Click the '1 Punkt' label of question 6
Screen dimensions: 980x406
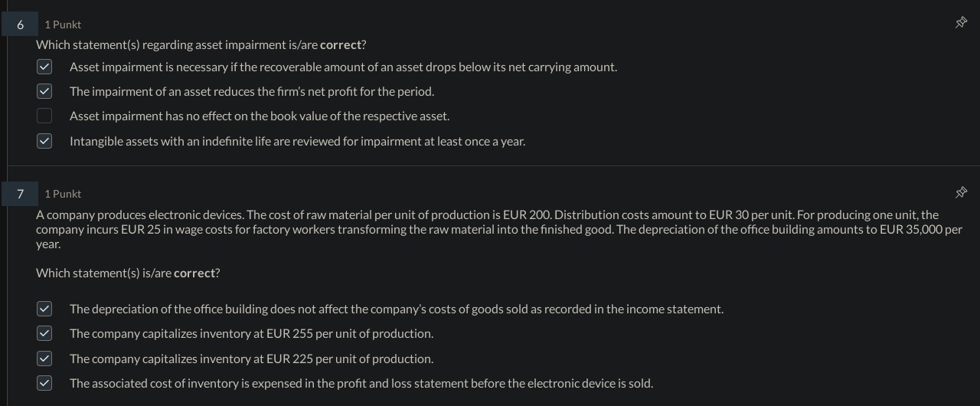(x=63, y=25)
